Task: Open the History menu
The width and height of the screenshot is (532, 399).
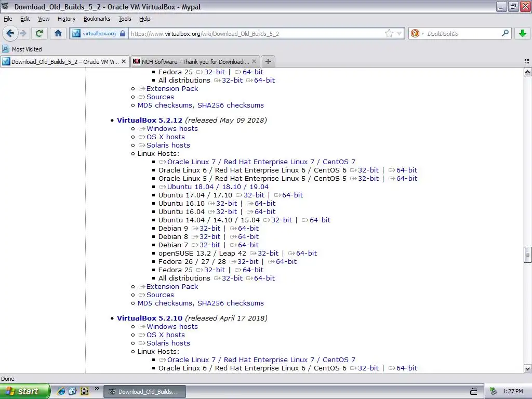Action: click(66, 19)
